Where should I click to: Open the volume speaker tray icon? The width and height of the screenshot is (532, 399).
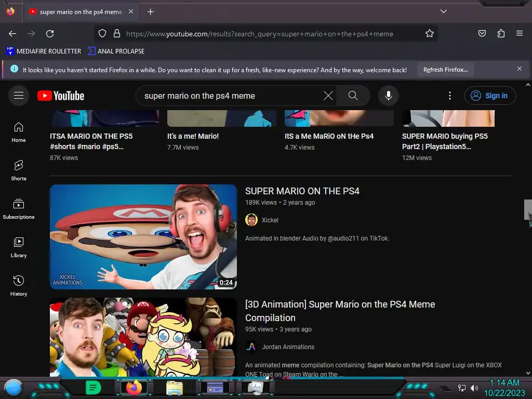pyautogui.click(x=474, y=388)
